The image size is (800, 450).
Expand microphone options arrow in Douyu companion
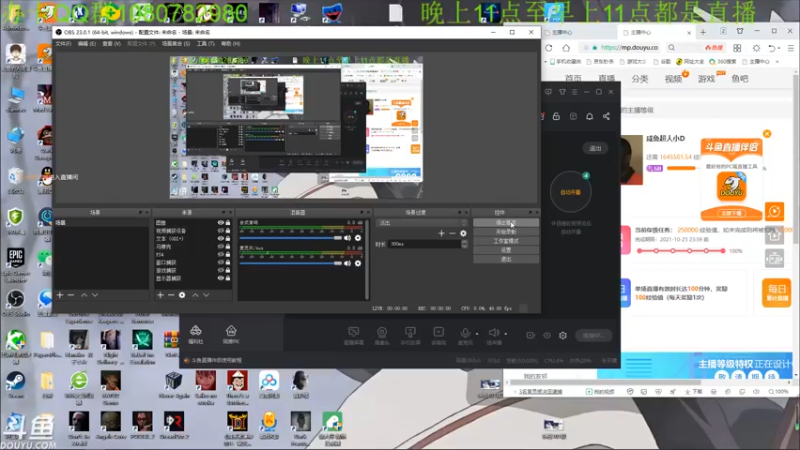(477, 334)
